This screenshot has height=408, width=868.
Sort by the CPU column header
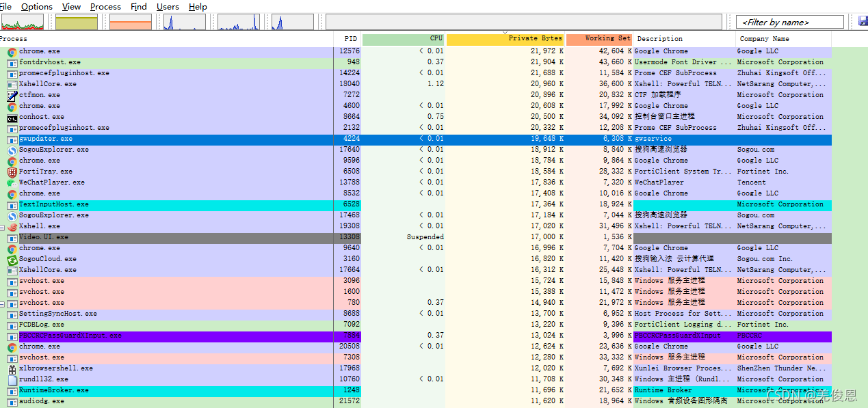tap(404, 39)
